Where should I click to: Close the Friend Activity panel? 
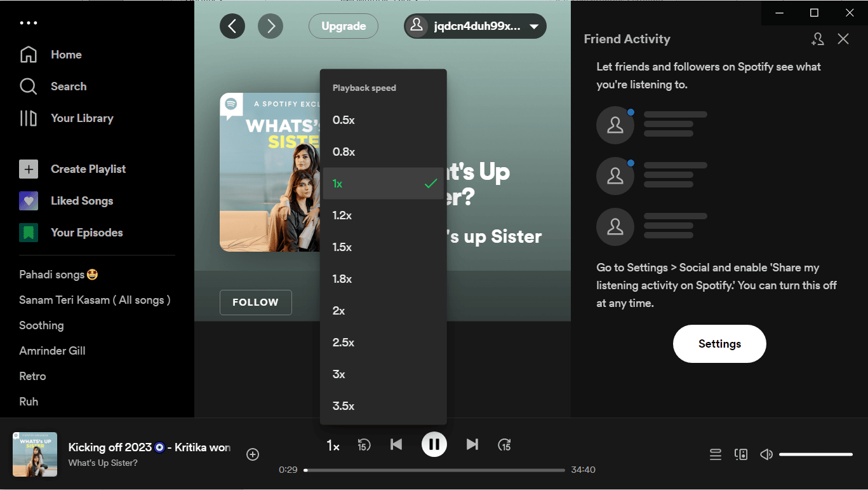tap(843, 39)
